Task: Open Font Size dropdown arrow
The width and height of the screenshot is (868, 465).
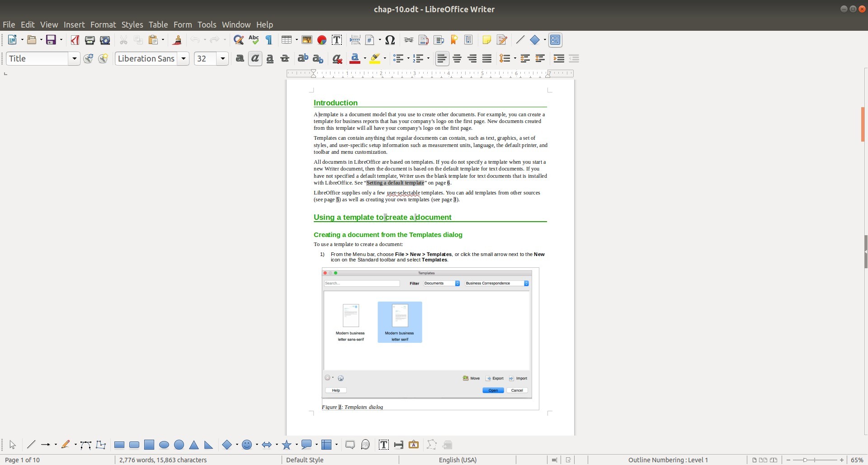Action: (222, 58)
